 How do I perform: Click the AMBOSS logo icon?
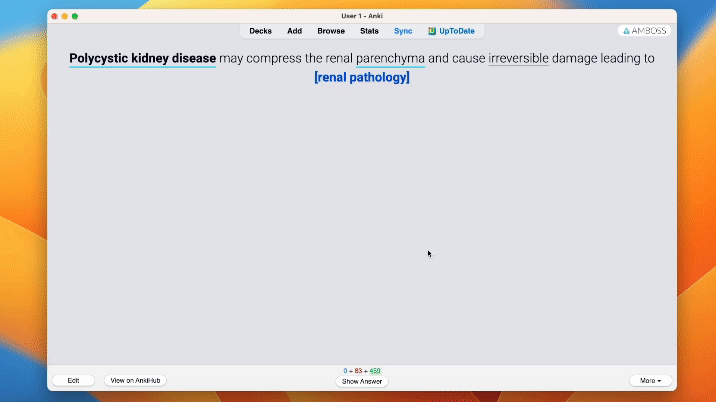pos(626,31)
